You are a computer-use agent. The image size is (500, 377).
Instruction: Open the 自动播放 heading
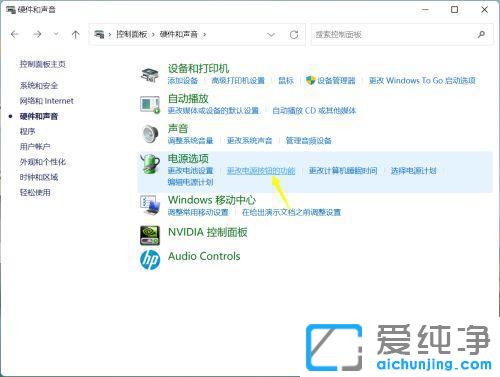(188, 99)
